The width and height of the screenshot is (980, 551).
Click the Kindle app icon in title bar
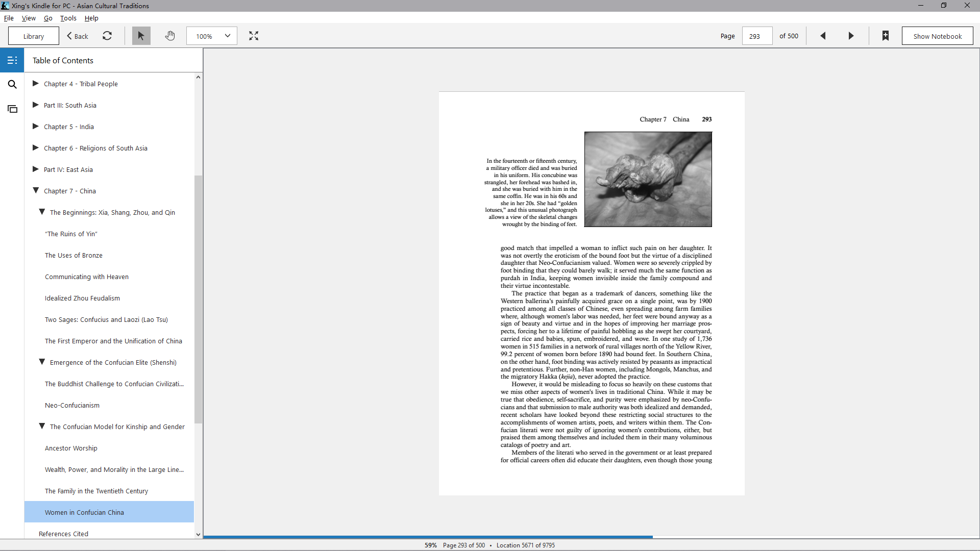point(5,6)
